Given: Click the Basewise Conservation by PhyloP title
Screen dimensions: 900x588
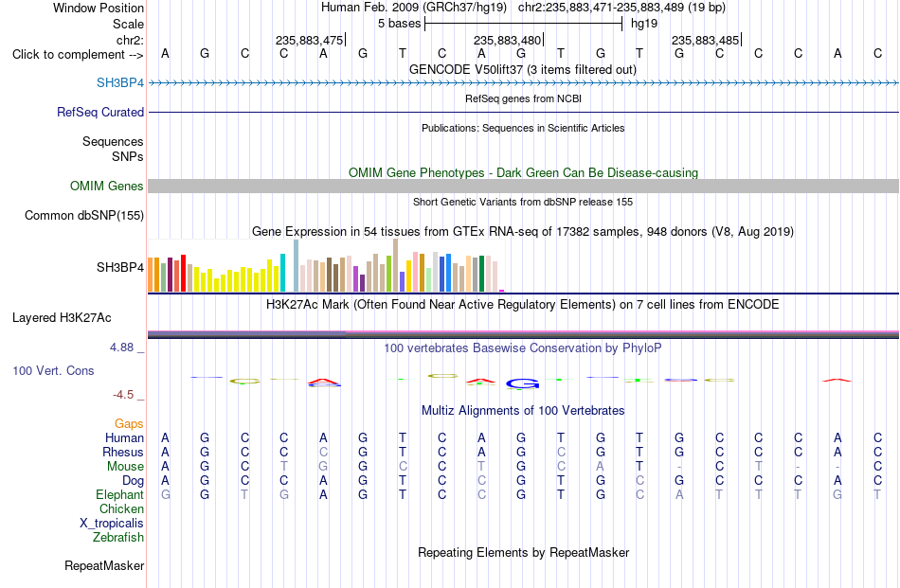Looking at the screenshot, I should 523,347.
